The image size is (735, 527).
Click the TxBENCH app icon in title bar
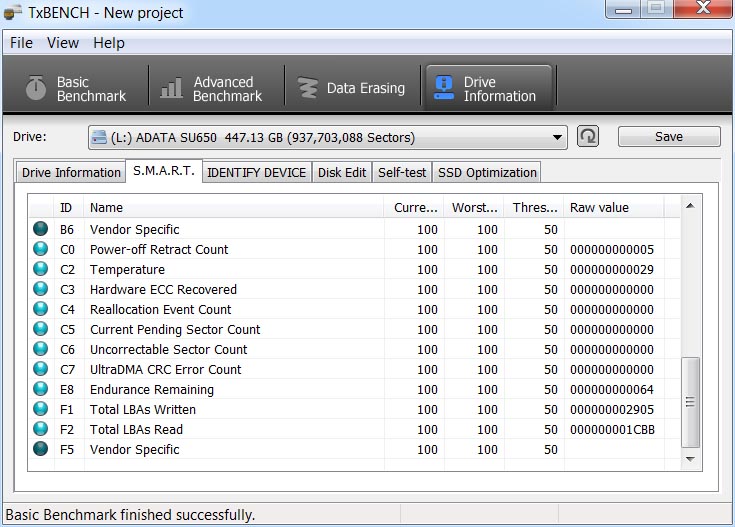coord(13,13)
